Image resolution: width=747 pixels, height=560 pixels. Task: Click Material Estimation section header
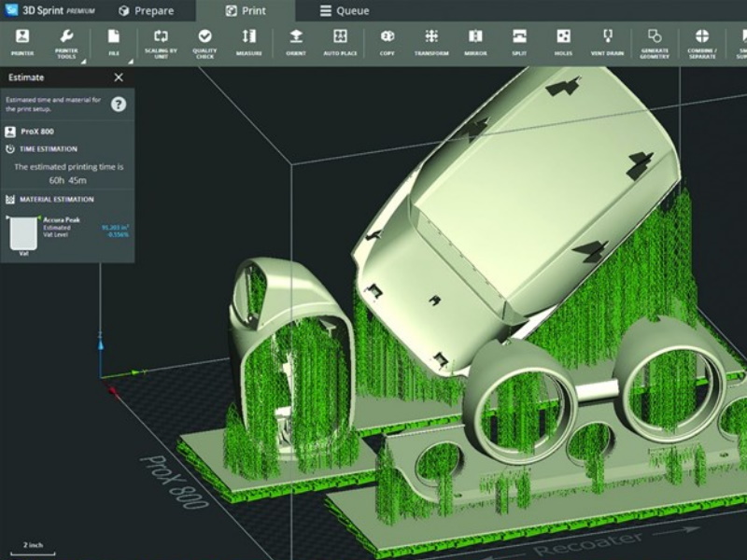click(x=56, y=200)
